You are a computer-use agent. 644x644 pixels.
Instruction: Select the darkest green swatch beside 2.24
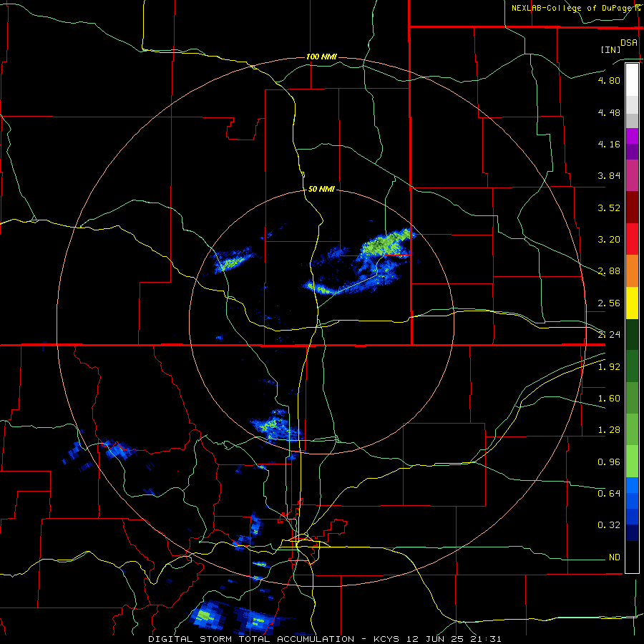pyautogui.click(x=632, y=334)
